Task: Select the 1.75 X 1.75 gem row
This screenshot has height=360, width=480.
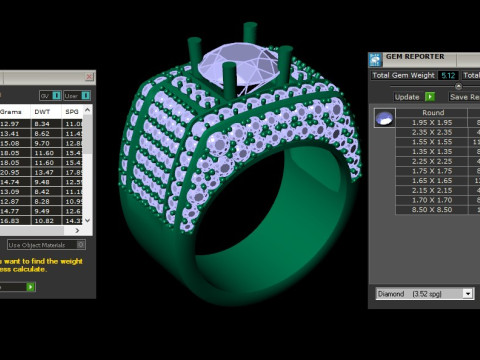Action: (432, 171)
